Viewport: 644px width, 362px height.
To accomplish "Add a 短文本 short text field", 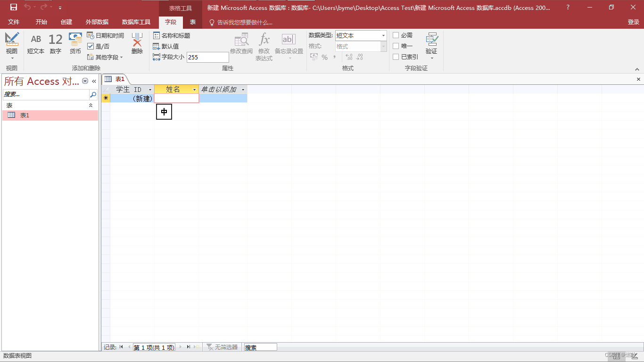I will [x=36, y=44].
